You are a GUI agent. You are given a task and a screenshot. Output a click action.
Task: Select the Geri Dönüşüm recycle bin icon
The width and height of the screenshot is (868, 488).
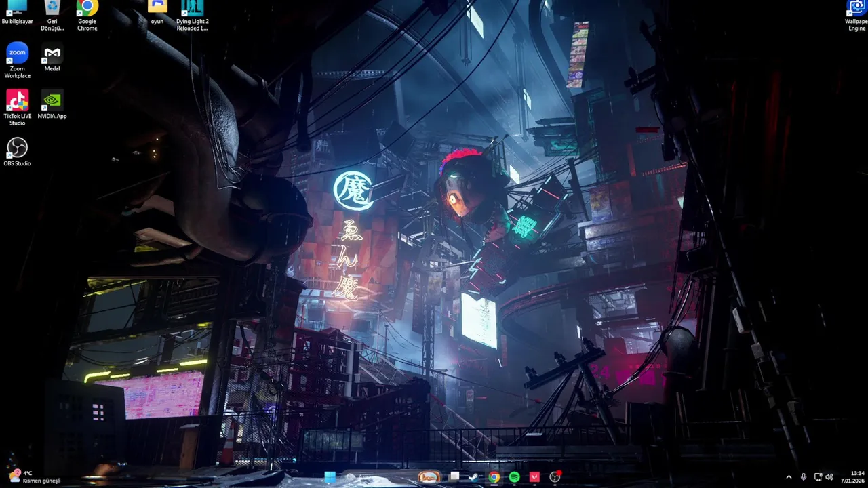52,15
